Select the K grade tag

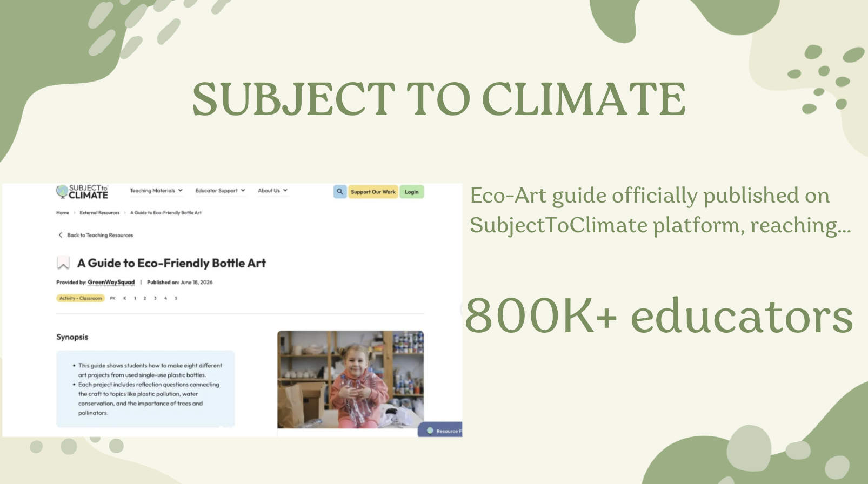click(x=124, y=298)
